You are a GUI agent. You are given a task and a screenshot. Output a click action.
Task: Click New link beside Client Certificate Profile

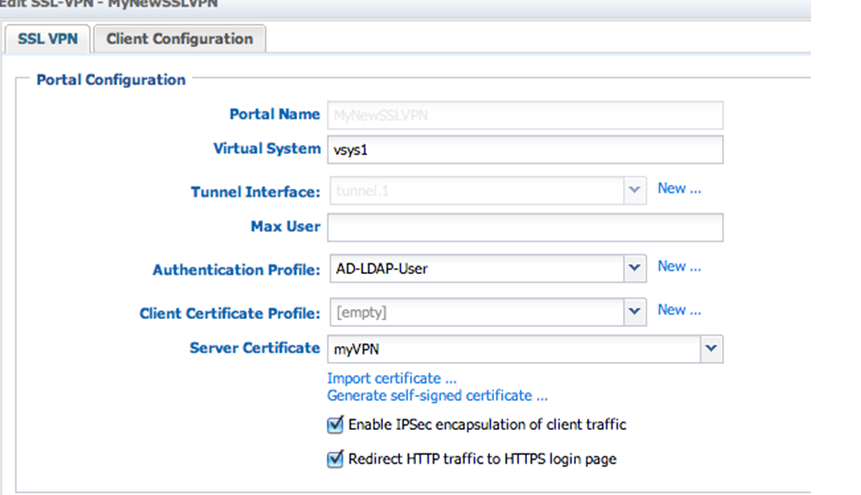pyautogui.click(x=679, y=310)
